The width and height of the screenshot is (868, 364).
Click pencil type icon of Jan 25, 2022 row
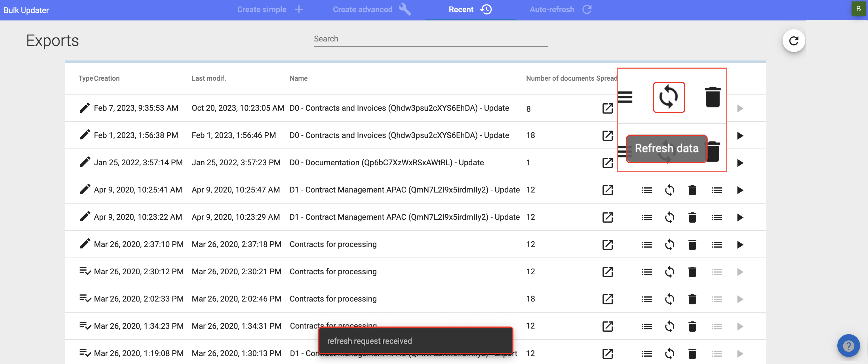click(85, 162)
